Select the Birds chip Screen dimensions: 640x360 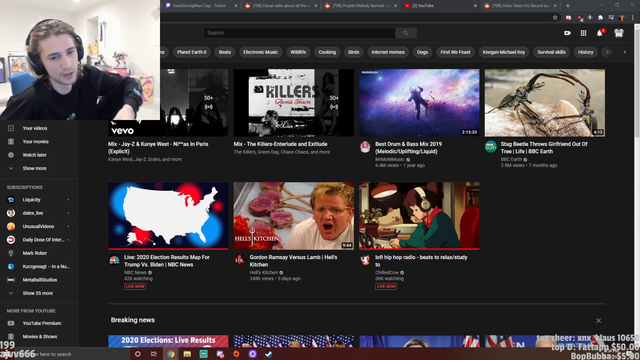click(353, 52)
